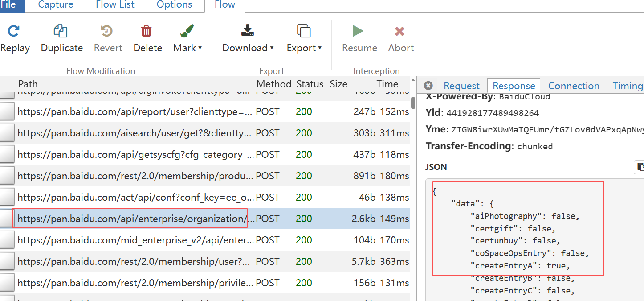Viewport: 644px width, 301px height.
Task: Sort flows by Size column
Action: 338,84
